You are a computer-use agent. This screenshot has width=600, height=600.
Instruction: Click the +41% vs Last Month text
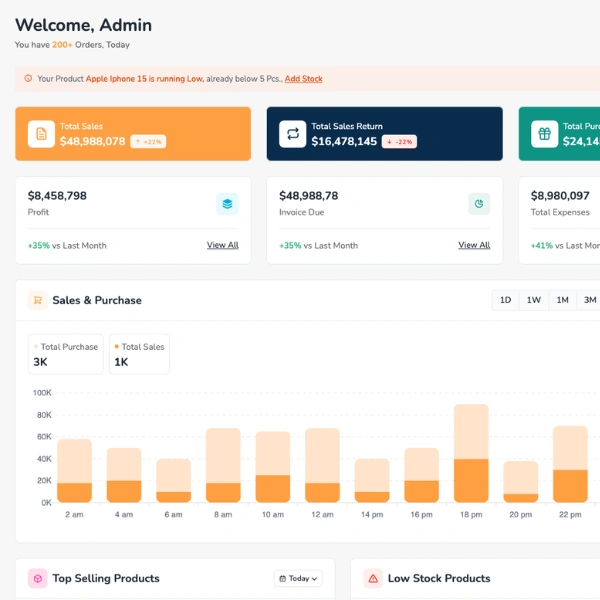pyautogui.click(x=565, y=246)
